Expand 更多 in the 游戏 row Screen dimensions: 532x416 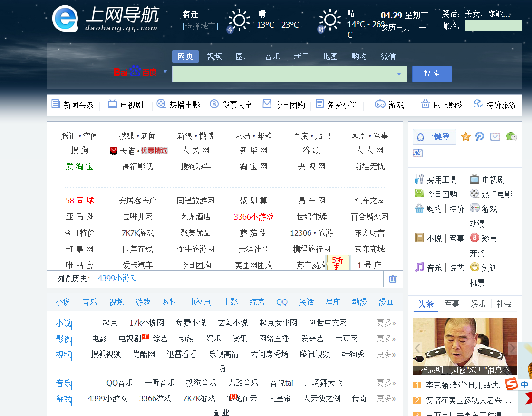(x=386, y=398)
